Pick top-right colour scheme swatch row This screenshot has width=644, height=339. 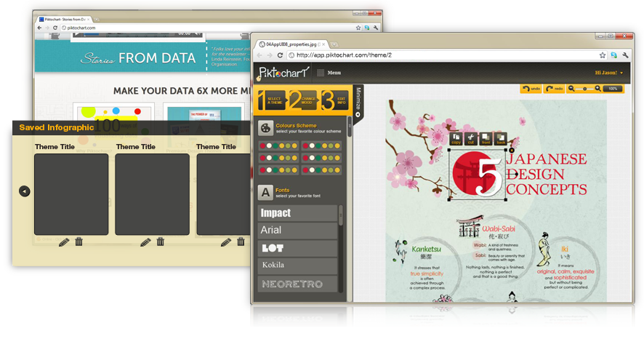point(321,146)
